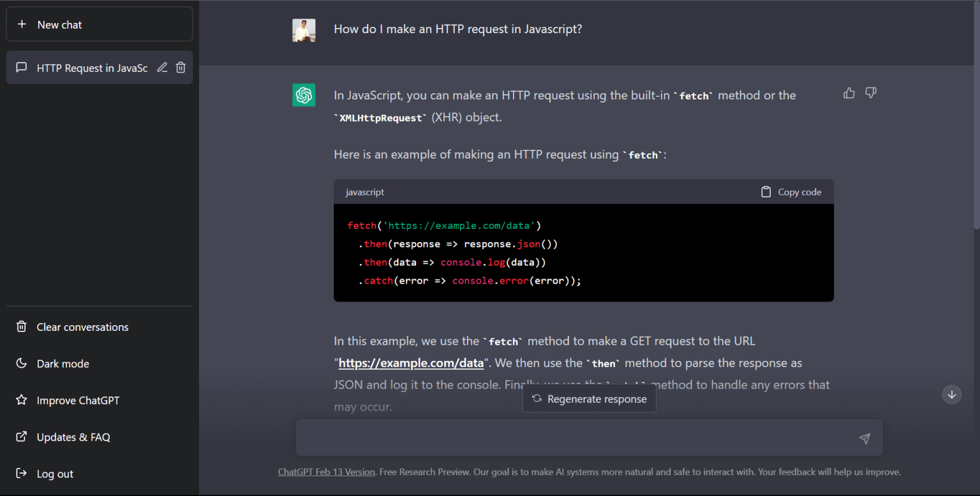Give the response a thumbs down

870,92
